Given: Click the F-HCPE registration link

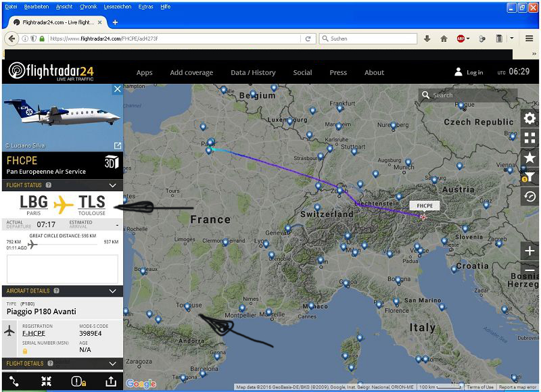Looking at the screenshot, I should [x=34, y=333].
